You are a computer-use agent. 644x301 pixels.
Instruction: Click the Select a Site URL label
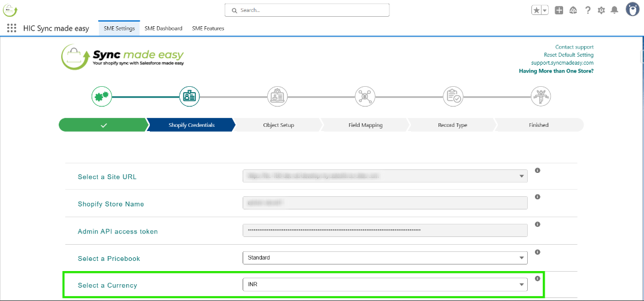(107, 177)
